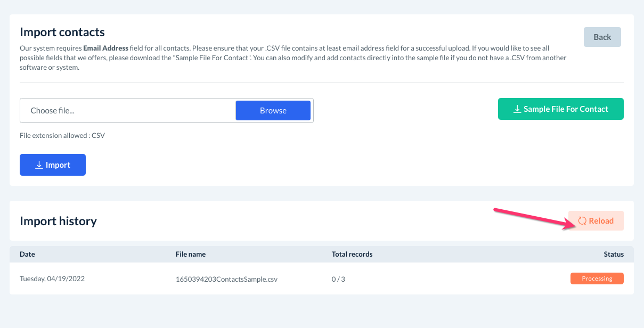644x328 pixels.
Task: Click the Import contacts page title
Action: tap(62, 32)
